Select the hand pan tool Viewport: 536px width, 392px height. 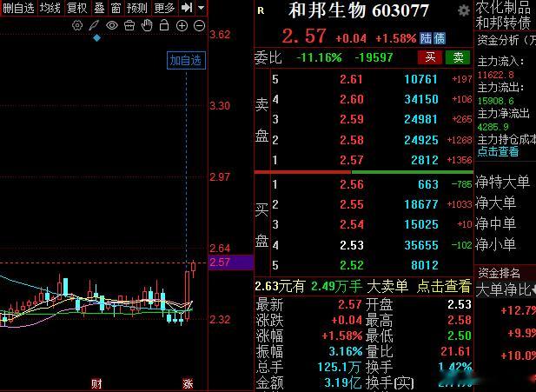click(x=147, y=26)
